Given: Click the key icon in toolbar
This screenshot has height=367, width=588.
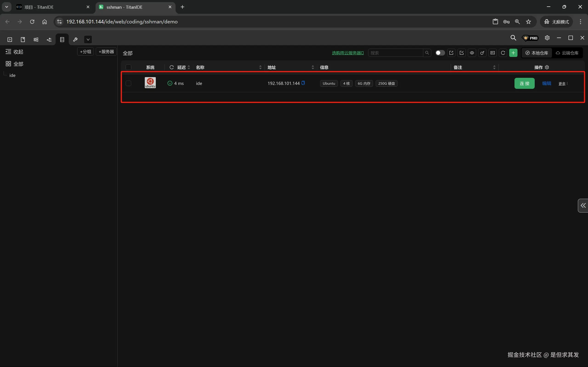Looking at the screenshot, I should click(x=482, y=53).
